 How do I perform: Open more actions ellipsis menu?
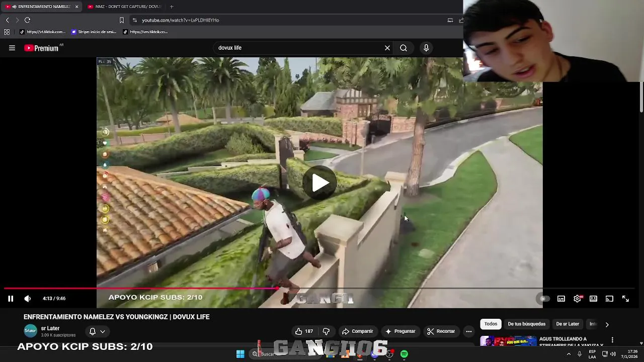coord(469,331)
